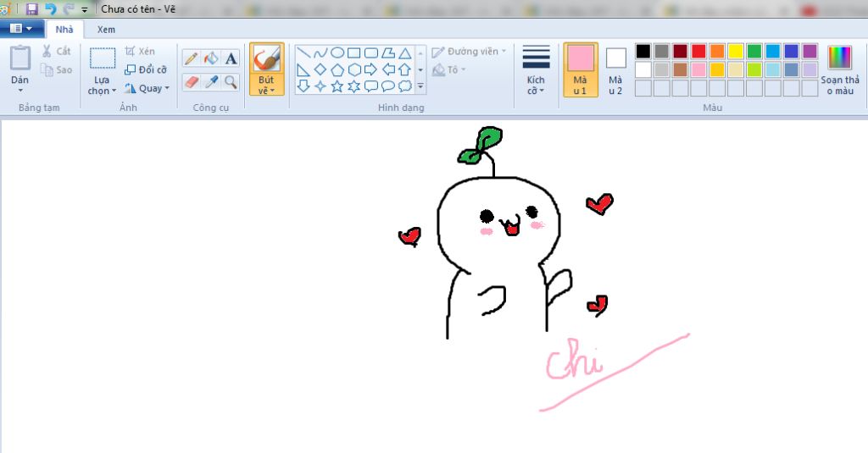Open the Paint file menu button
Image resolution: width=868 pixels, height=453 pixels.
pyautogui.click(x=21, y=29)
